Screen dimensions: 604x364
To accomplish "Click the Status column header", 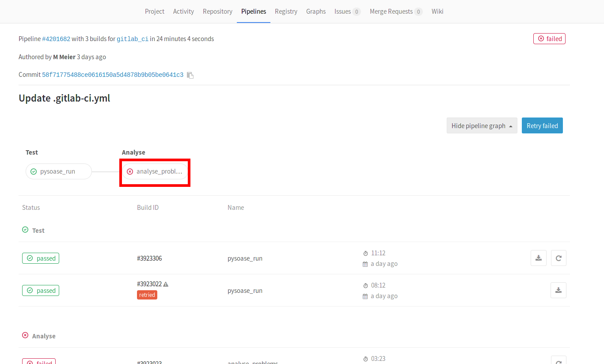I will point(31,207).
